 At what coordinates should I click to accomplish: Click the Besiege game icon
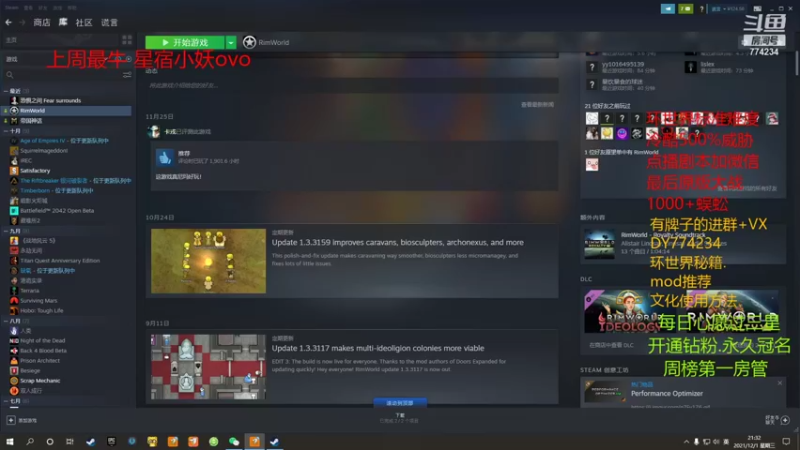click(x=14, y=370)
